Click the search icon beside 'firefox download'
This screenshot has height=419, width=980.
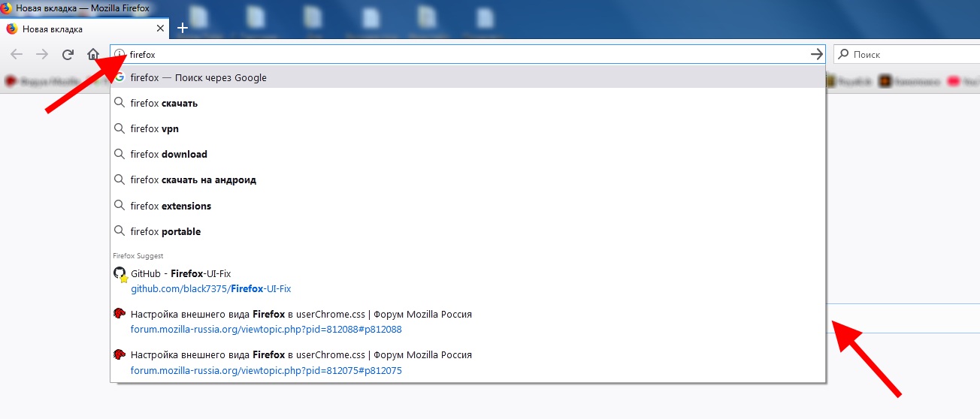coord(119,154)
